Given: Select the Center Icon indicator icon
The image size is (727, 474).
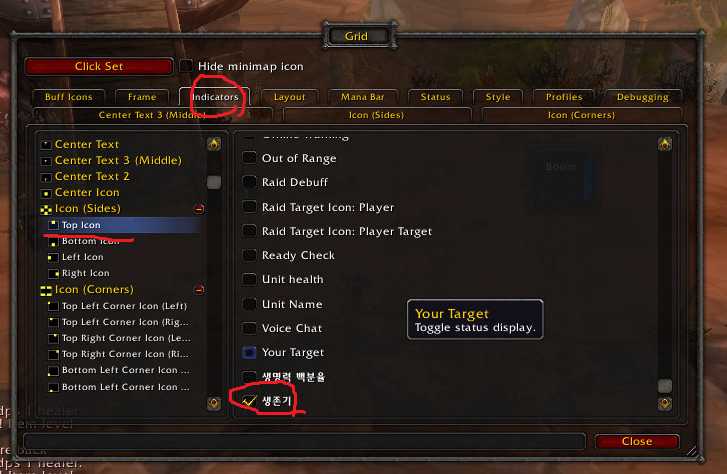Looking at the screenshot, I should pyautogui.click(x=46, y=193).
